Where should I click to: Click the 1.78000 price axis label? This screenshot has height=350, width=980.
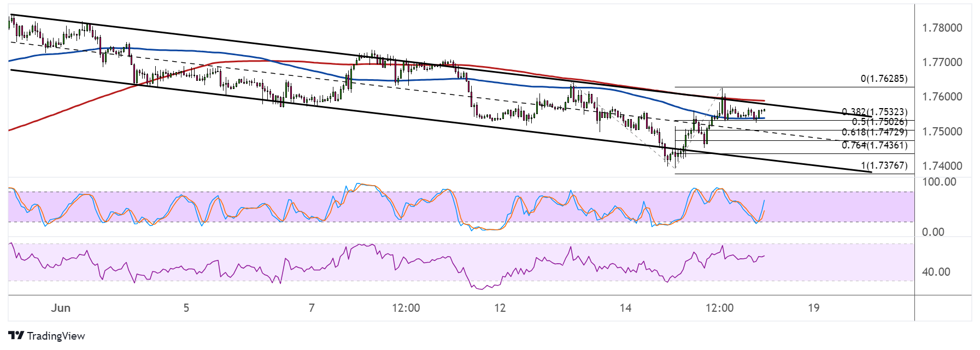coord(942,28)
